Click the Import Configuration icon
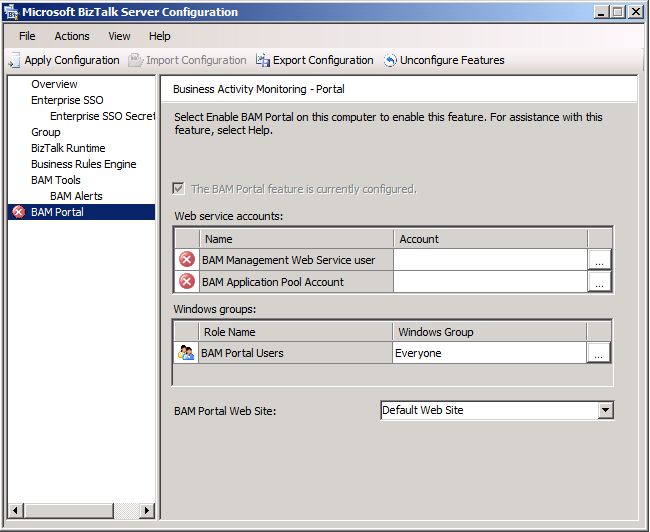The width and height of the screenshot is (650, 532). [136, 60]
